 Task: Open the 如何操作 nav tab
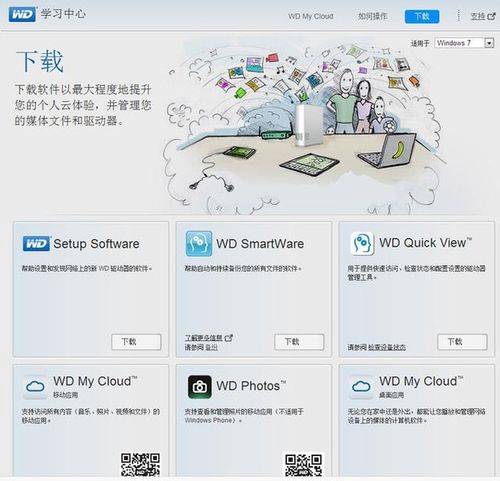click(372, 16)
